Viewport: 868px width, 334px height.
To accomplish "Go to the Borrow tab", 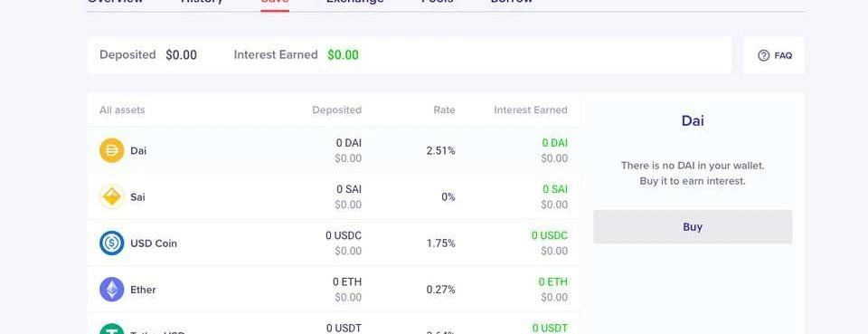I will point(512,2).
